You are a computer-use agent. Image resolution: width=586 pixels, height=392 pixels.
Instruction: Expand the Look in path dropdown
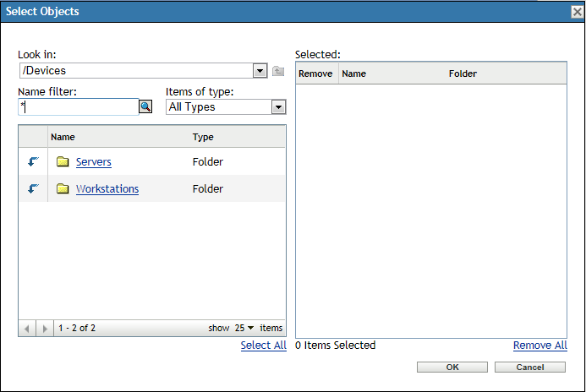coord(260,71)
